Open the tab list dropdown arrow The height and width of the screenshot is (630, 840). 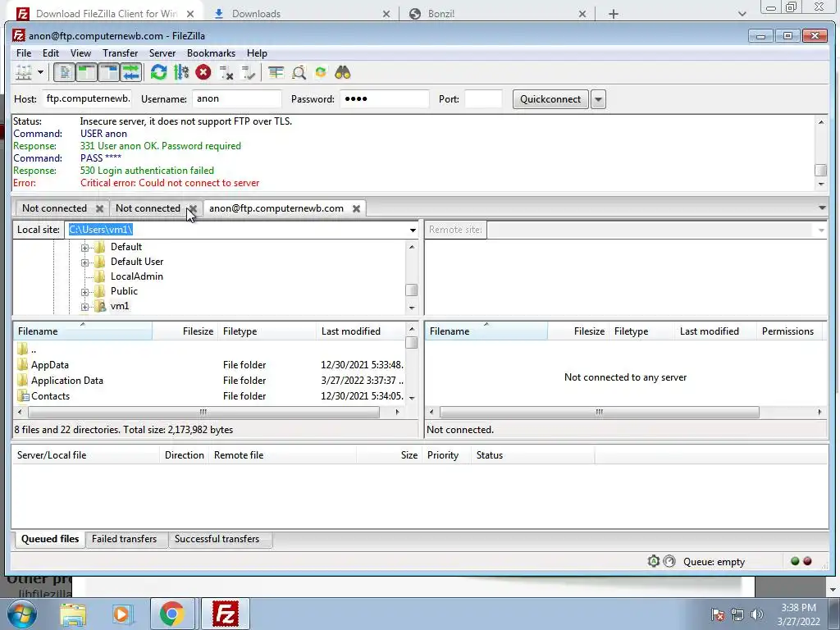822,208
